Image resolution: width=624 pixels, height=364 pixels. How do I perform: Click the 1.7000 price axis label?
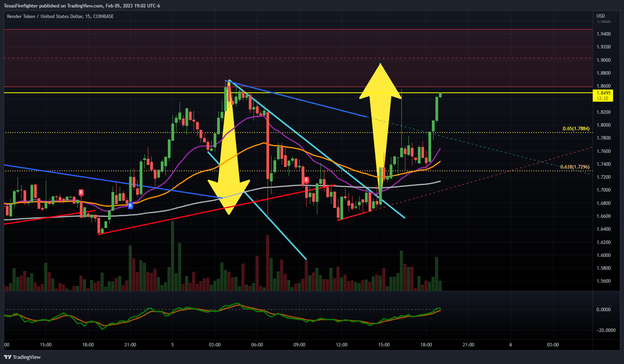[603, 190]
